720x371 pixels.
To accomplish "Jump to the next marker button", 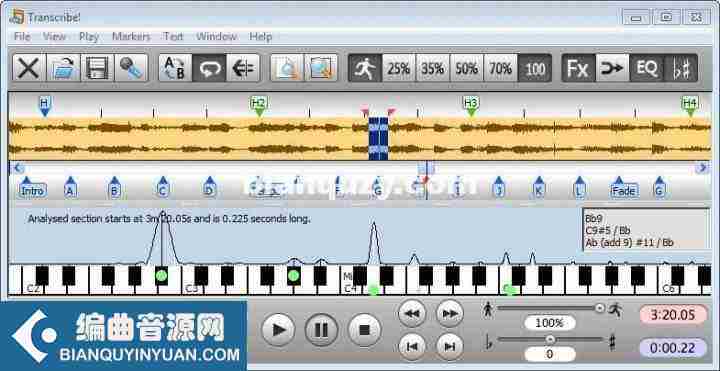I will tap(450, 347).
